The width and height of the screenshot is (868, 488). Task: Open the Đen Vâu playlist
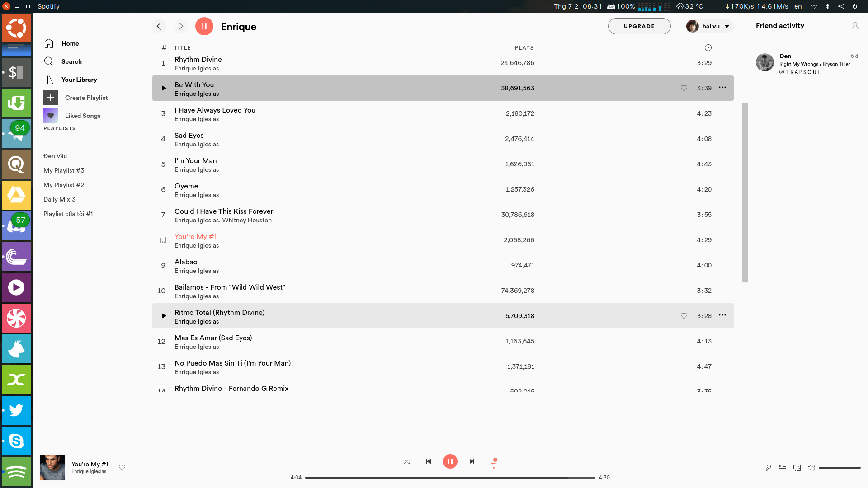(x=55, y=156)
